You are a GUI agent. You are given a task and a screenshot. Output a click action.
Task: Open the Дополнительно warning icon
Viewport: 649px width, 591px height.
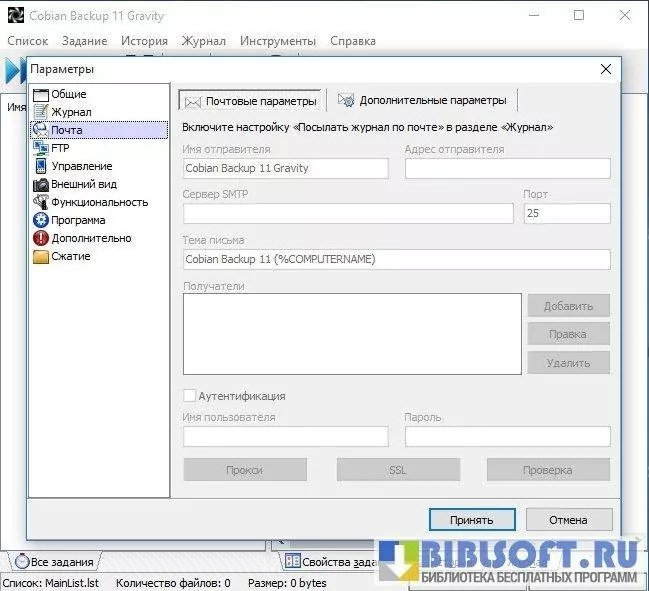point(41,238)
